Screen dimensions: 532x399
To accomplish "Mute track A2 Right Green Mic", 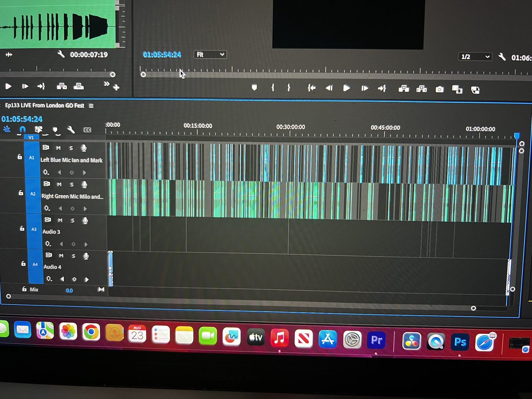I will click(59, 184).
